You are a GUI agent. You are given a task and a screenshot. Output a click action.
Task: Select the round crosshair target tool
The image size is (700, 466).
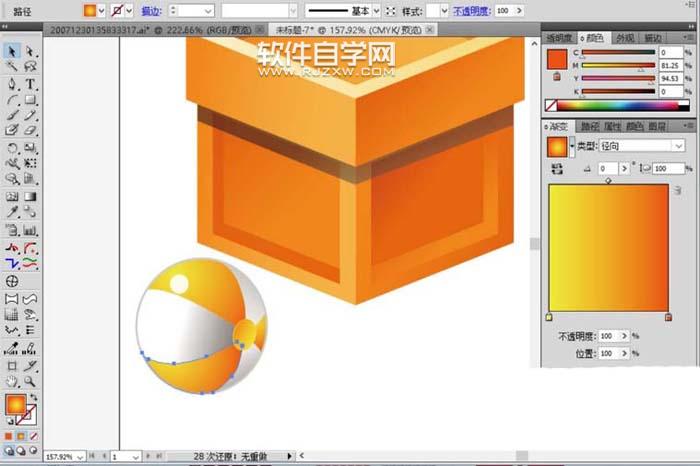click(x=12, y=281)
